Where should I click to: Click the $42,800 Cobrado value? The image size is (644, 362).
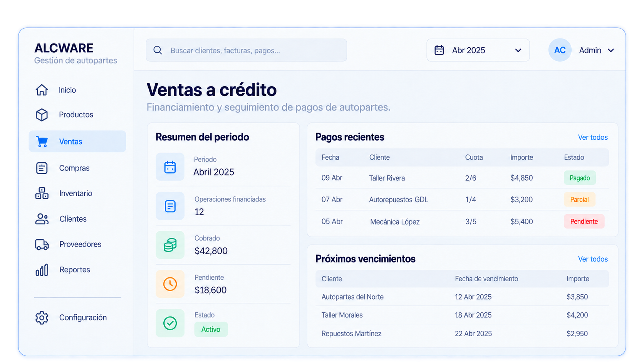point(211,251)
